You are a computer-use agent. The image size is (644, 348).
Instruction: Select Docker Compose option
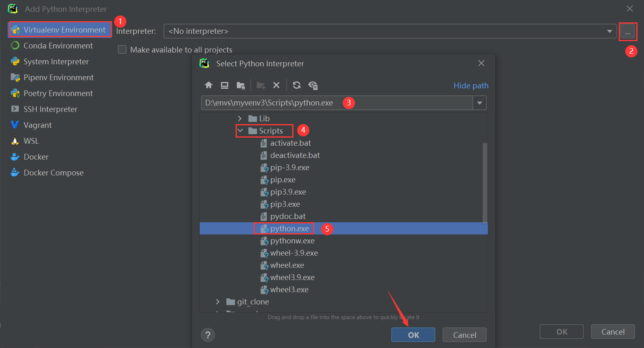click(x=53, y=173)
